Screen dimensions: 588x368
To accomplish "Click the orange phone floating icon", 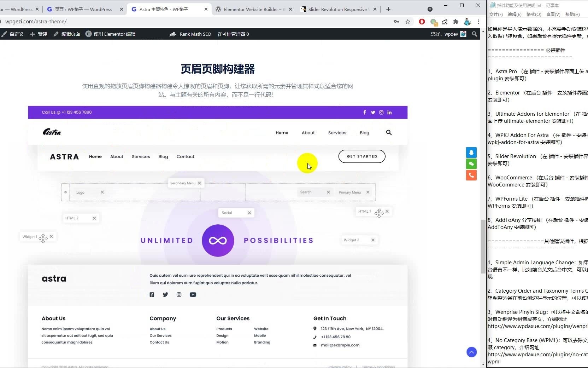I will pyautogui.click(x=471, y=175).
